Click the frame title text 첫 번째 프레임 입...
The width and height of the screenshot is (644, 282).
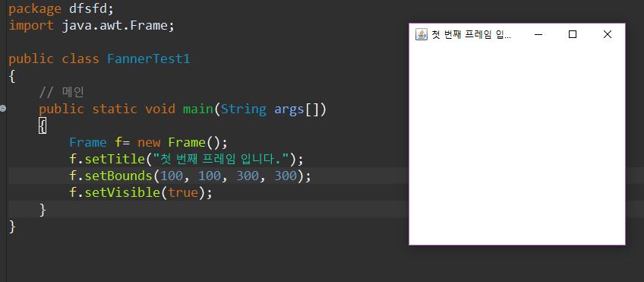click(471, 34)
